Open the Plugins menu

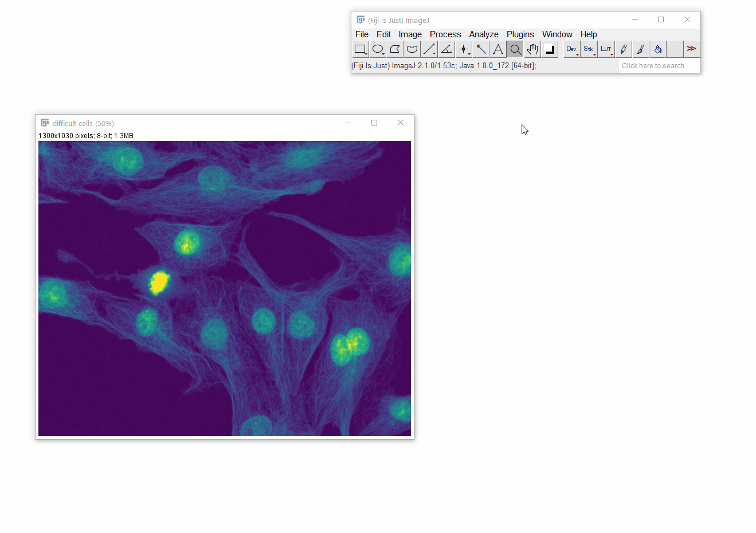click(x=520, y=34)
